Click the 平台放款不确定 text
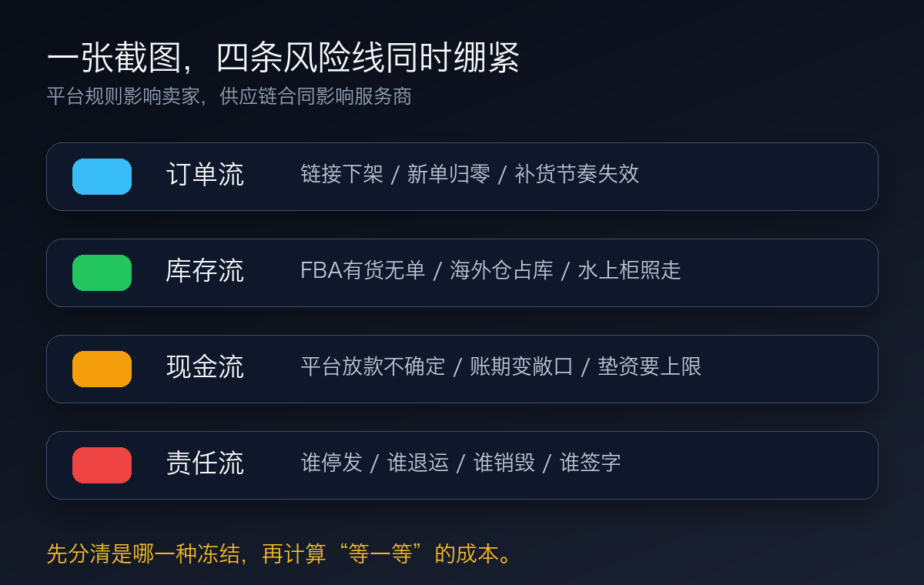This screenshot has width=924, height=585. tap(373, 366)
